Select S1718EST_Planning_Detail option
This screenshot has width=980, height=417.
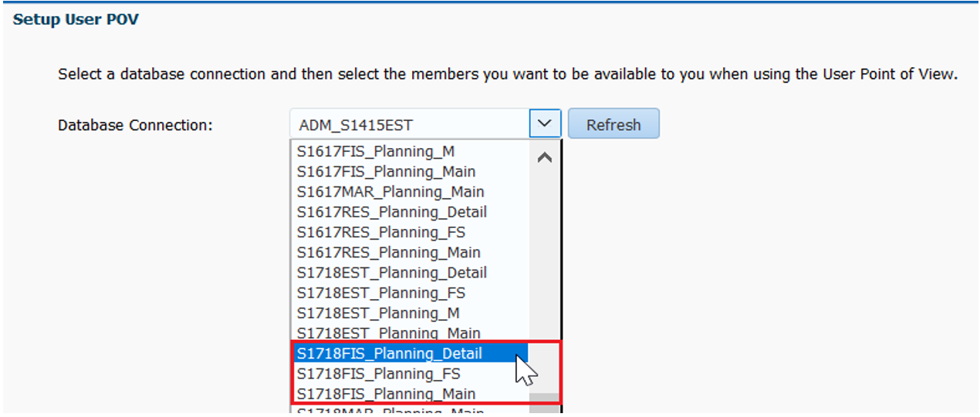coord(391,273)
